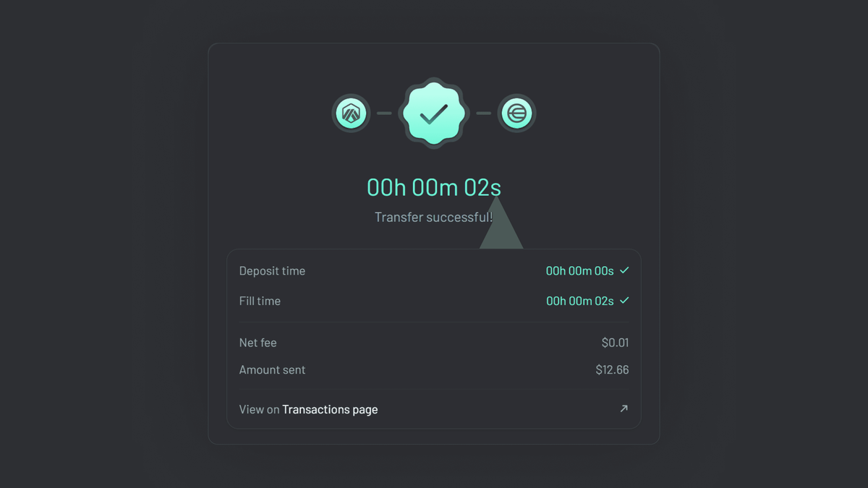This screenshot has height=488, width=868.
Task: Click the connector between badge and World Chain
Action: 485,113
